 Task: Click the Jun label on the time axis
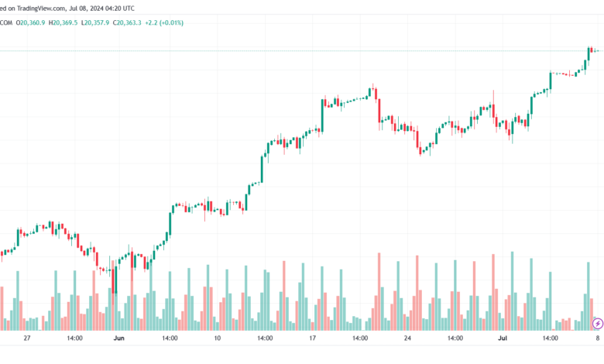point(118,338)
